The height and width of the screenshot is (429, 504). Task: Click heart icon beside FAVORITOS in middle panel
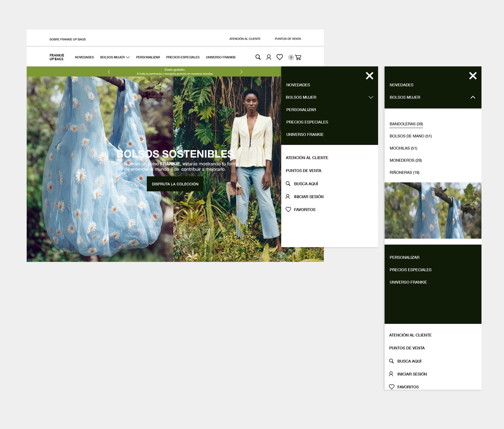(288, 209)
